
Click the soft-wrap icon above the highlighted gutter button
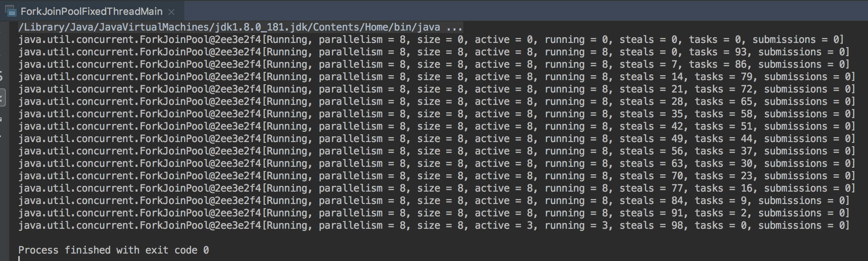[2, 76]
